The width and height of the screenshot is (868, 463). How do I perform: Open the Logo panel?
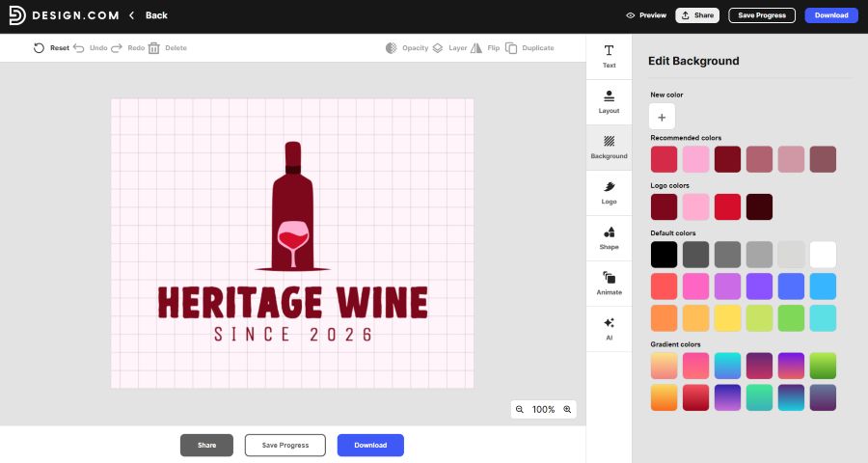pos(609,193)
